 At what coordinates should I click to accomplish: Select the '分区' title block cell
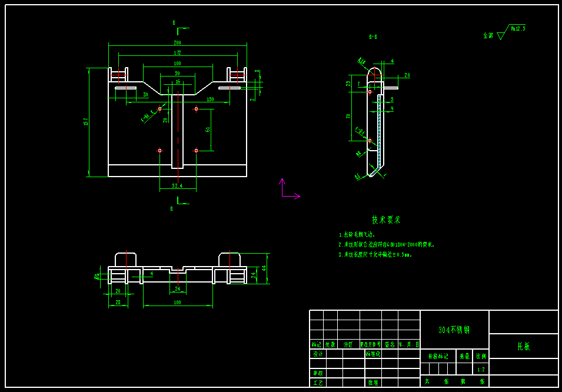click(348, 344)
